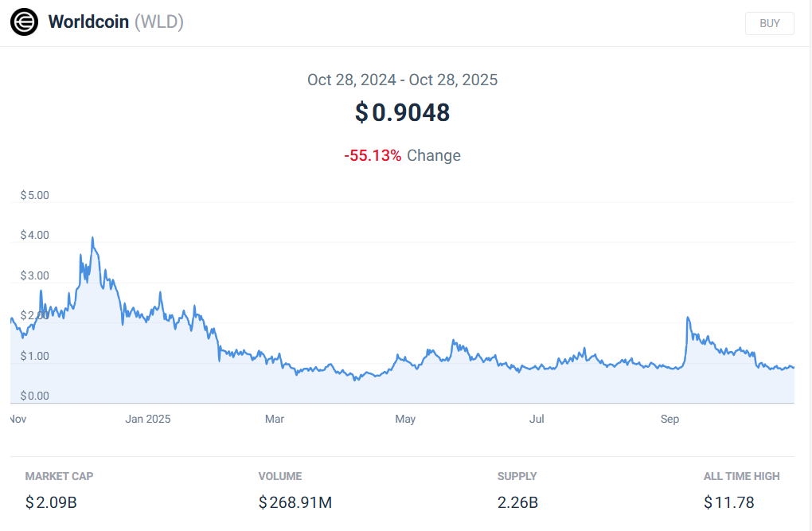
Task: Click the All Time High $11.78 stat
Action: point(728,502)
